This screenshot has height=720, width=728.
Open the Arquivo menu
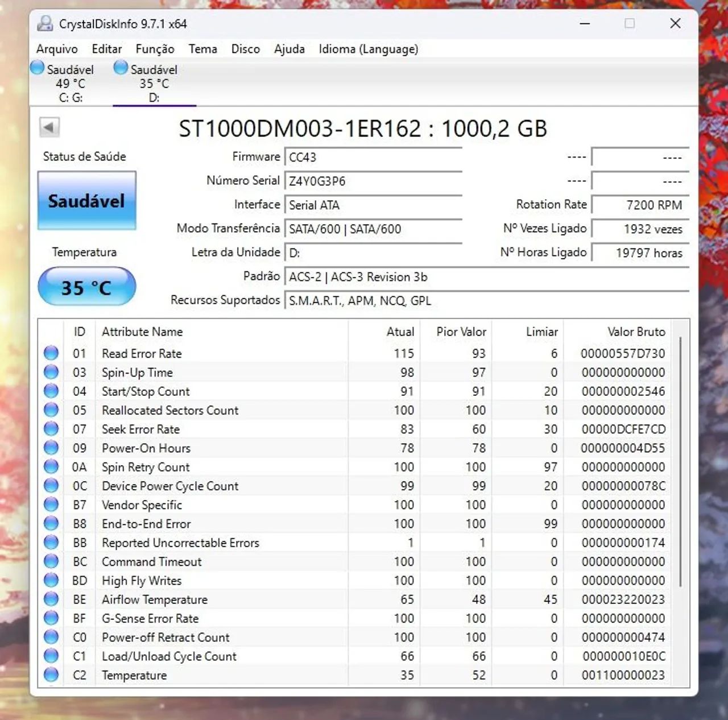(57, 49)
